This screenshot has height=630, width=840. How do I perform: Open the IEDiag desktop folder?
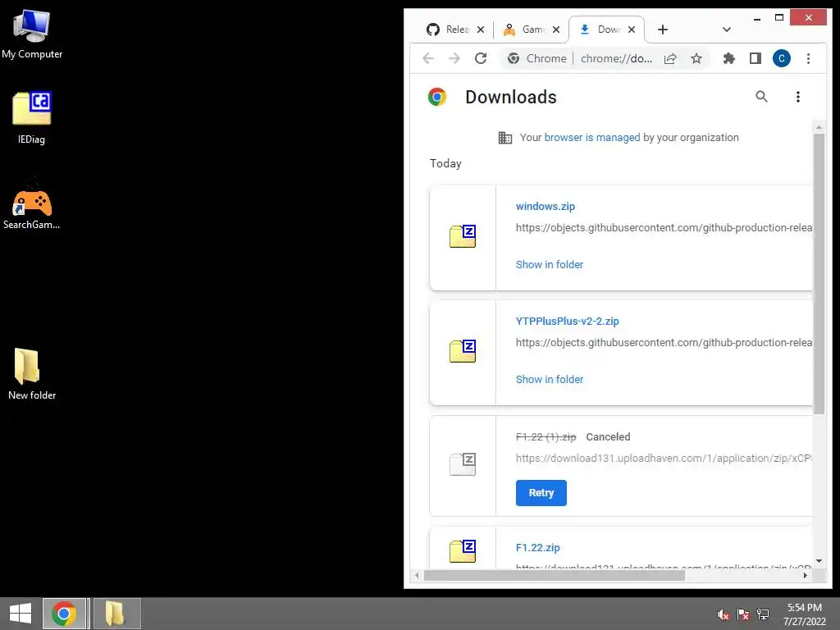click(x=32, y=118)
